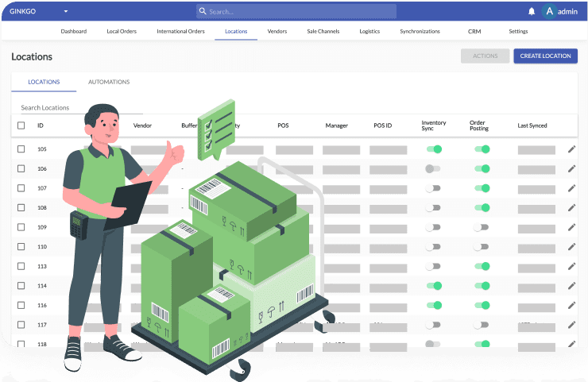Focus the top Search field
Screen dimensions: 588x382
pos(296,12)
